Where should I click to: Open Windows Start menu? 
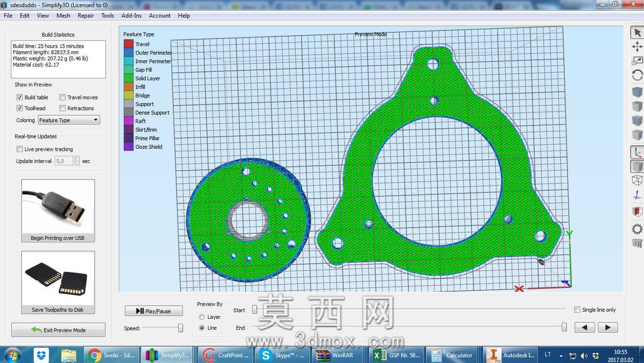pos(12,355)
